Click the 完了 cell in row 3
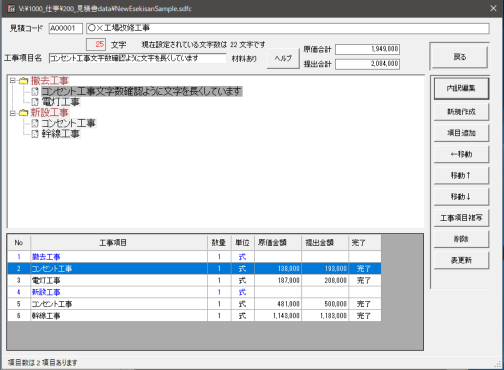 click(x=365, y=280)
